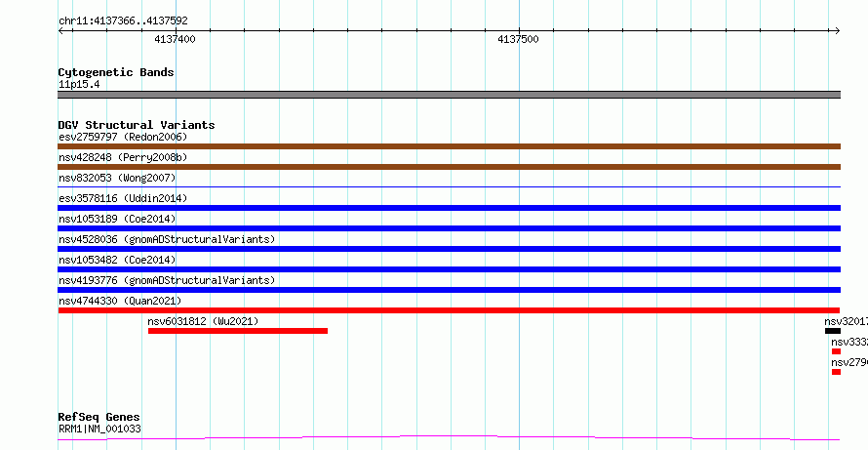868x450 pixels.
Task: Select the short red nsv6031812 bar
Action: [x=238, y=331]
